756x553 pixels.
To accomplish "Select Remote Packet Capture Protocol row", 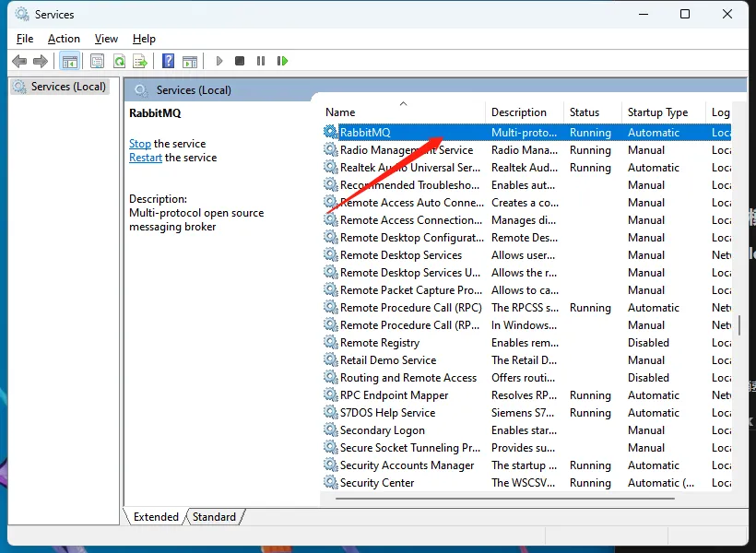I will (x=526, y=289).
